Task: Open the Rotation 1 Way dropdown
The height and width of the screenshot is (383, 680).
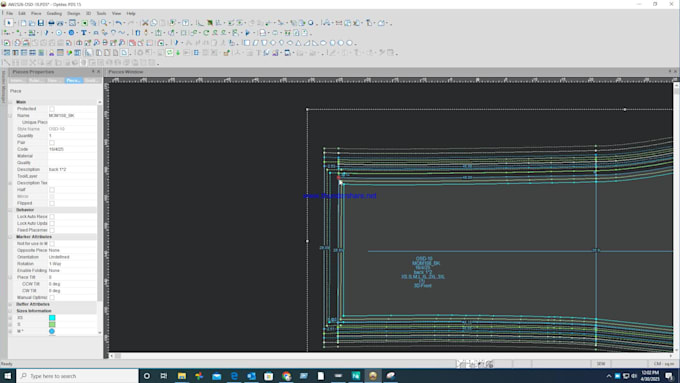Action: [x=72, y=264]
